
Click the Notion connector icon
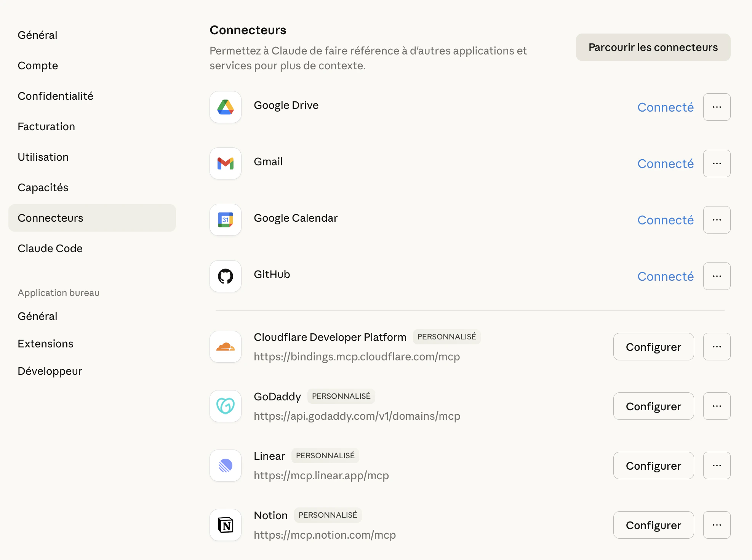[225, 525]
